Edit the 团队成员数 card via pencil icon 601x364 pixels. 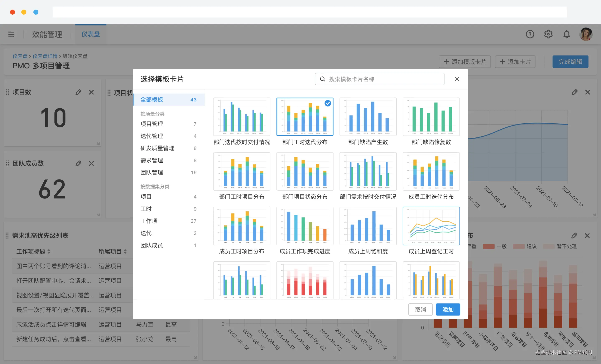[x=78, y=163]
